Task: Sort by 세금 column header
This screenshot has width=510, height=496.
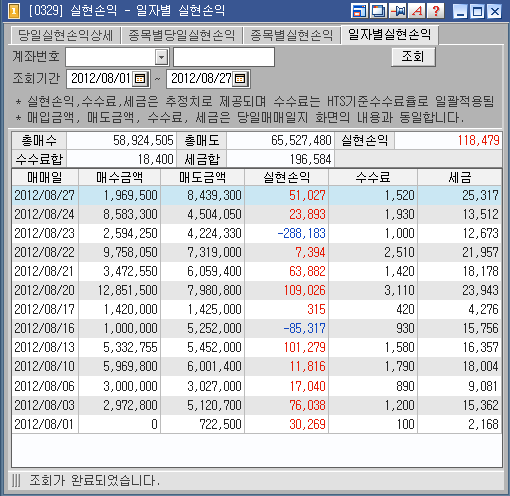Action: (x=459, y=177)
